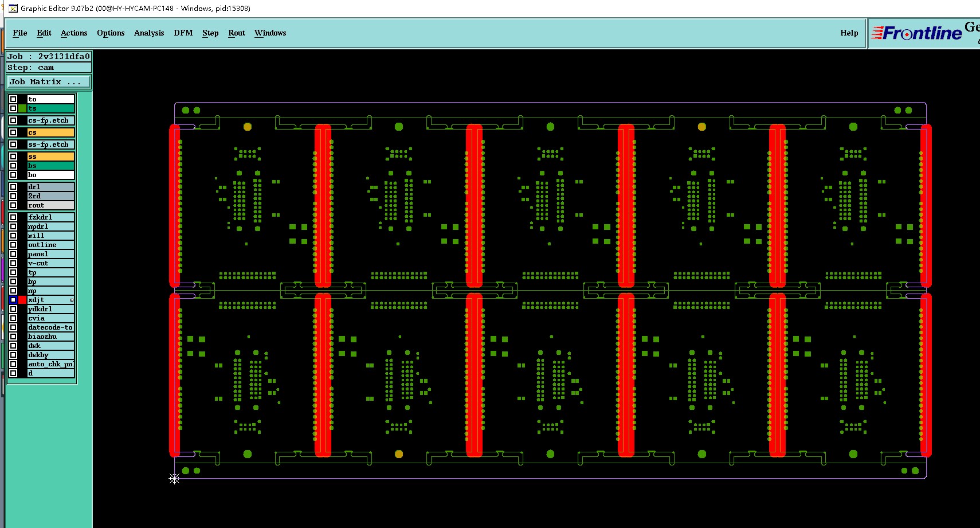Image resolution: width=980 pixels, height=528 pixels.
Task: Select the auto_chk_pn layer name
Action: click(x=51, y=364)
